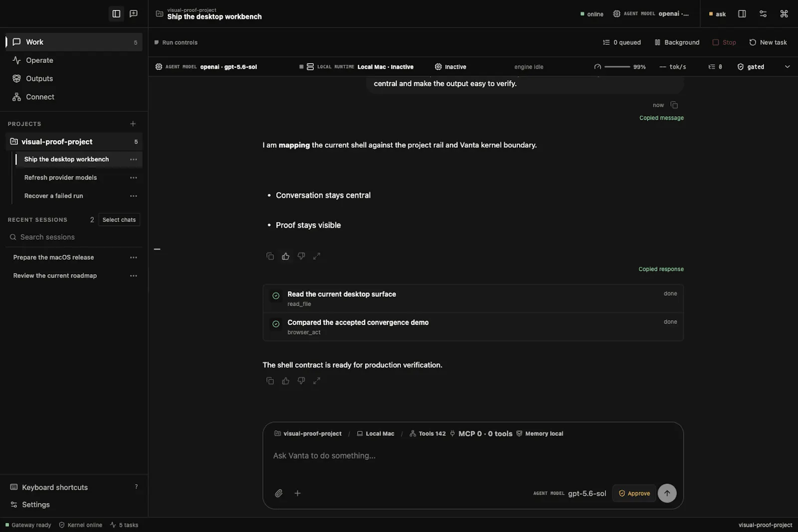
Task: Open Settings
Action: coord(74,505)
